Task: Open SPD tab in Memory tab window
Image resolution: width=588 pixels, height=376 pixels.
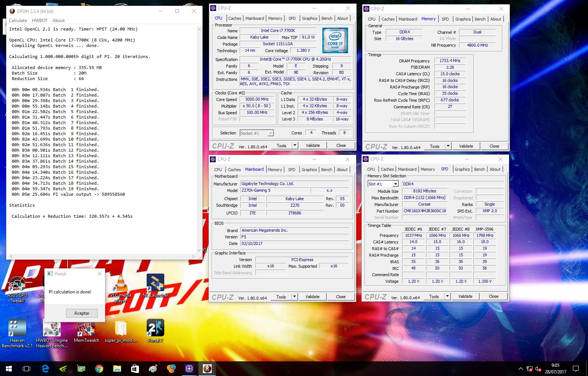Action: (445, 19)
